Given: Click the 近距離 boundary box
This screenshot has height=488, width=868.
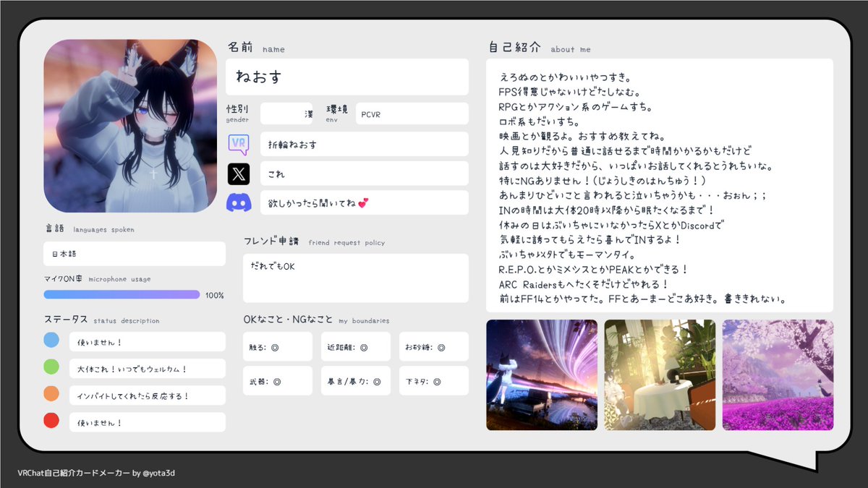Looking at the screenshot, I should 356,346.
